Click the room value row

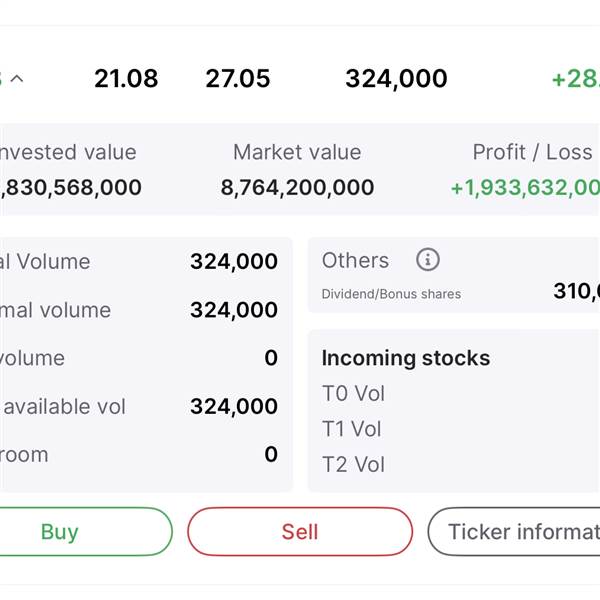click(140, 454)
